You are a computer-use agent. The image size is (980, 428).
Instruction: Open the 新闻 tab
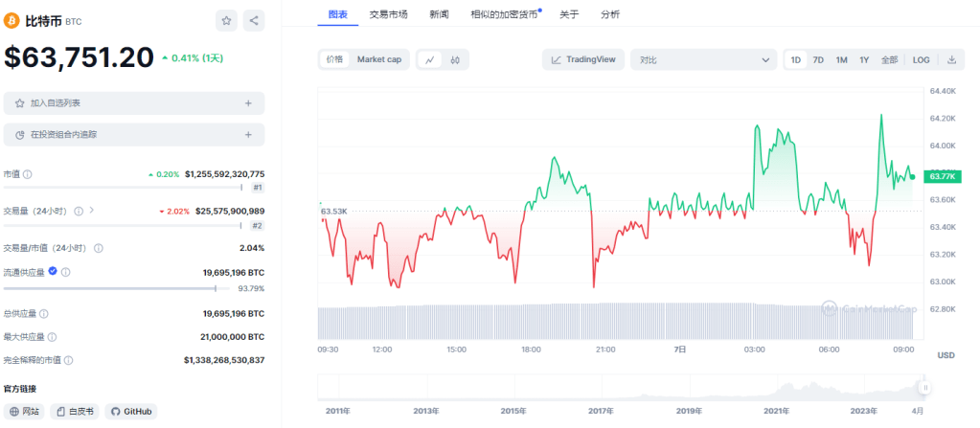439,14
